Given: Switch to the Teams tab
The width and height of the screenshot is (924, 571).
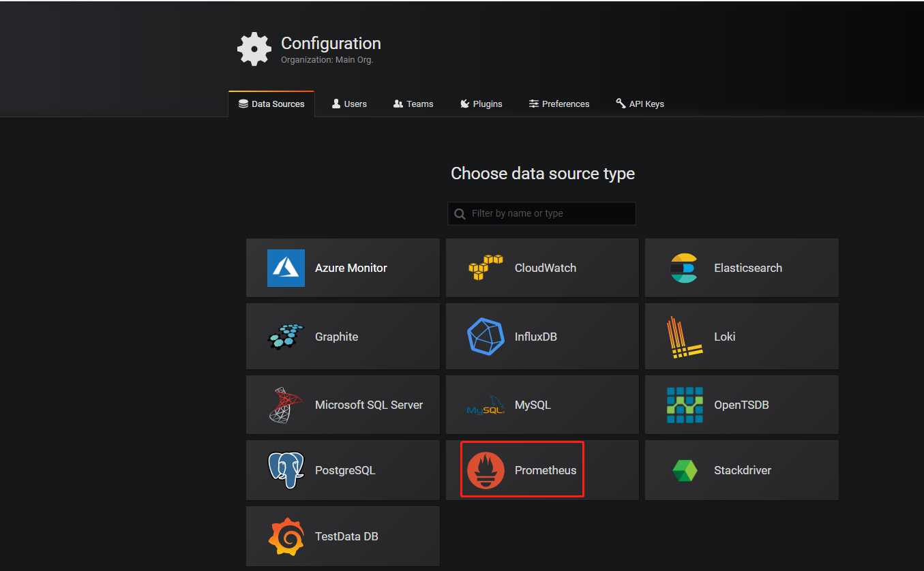Looking at the screenshot, I should 413,104.
